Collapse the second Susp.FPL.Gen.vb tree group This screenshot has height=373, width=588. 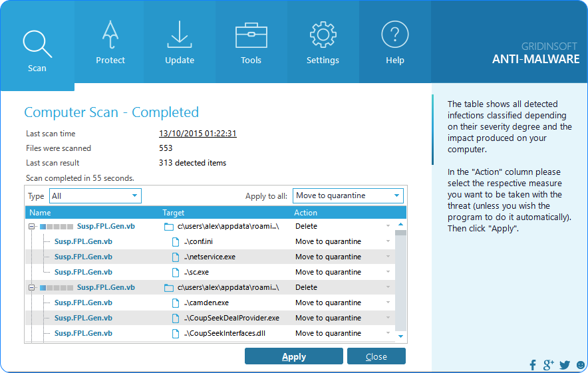pyautogui.click(x=31, y=288)
